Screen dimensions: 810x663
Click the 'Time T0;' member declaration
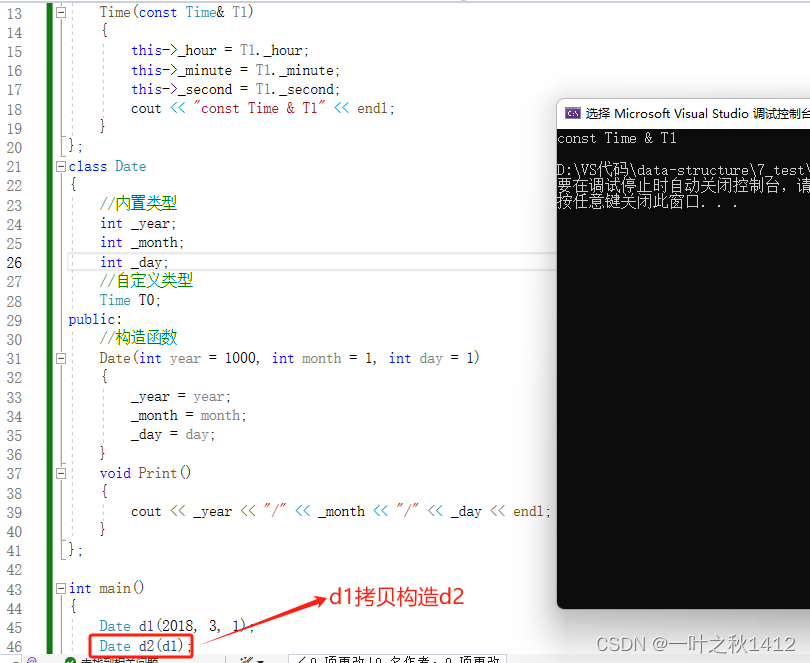pyautogui.click(x=130, y=300)
